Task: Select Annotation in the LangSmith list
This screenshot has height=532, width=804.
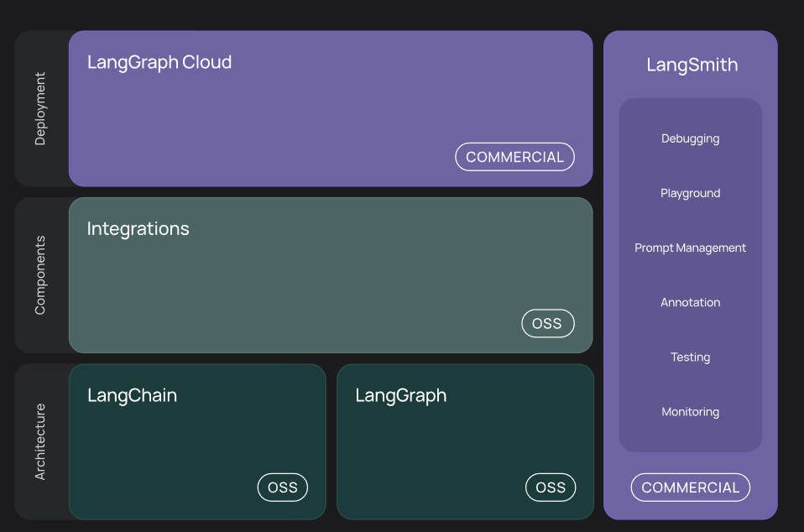Action: (x=690, y=302)
